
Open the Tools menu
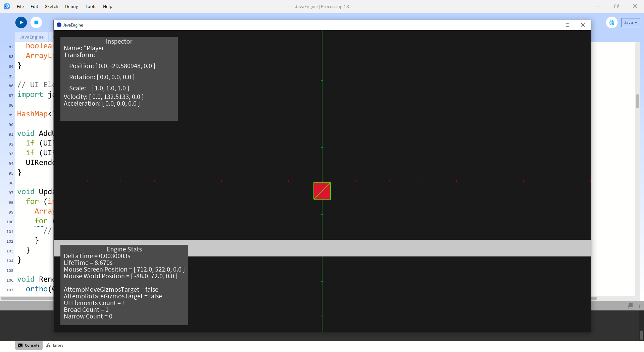click(90, 6)
